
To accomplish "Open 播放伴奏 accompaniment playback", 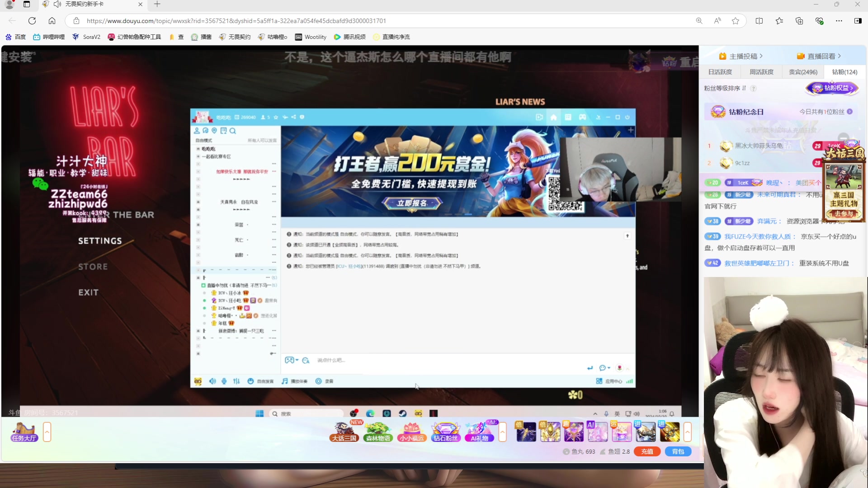I will point(295,381).
